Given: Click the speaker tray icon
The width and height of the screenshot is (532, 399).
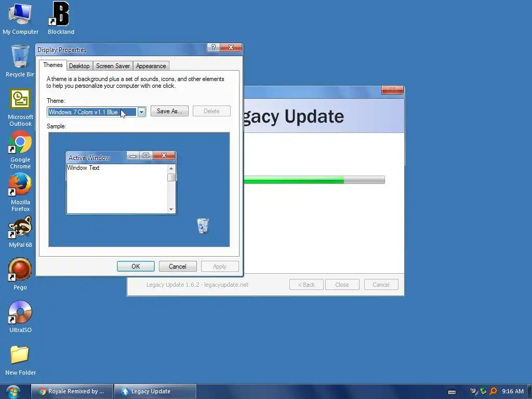Looking at the screenshot, I should click(474, 391).
